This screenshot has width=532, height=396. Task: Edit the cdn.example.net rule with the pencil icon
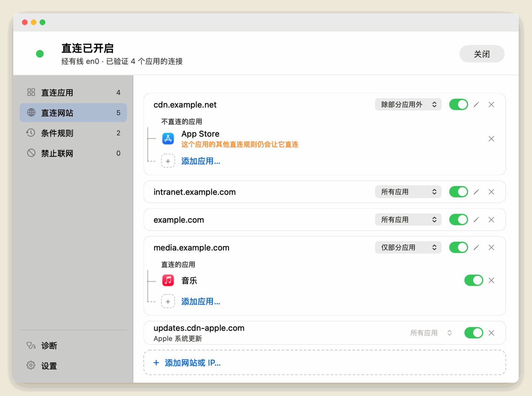pyautogui.click(x=476, y=104)
